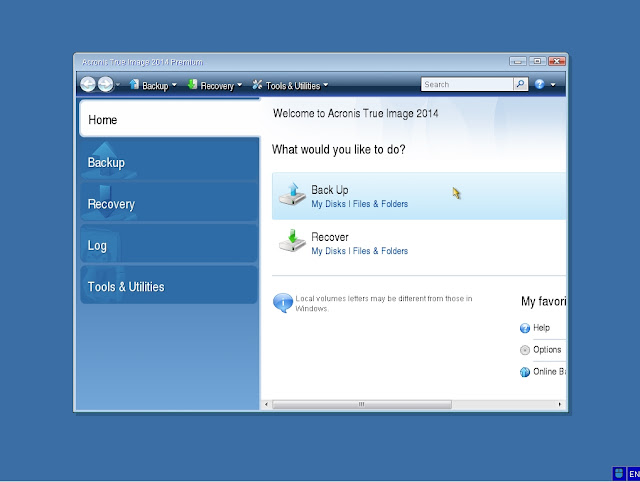Image resolution: width=640 pixels, height=482 pixels.
Task: Click the Help icon in favorites
Action: pos(525,328)
